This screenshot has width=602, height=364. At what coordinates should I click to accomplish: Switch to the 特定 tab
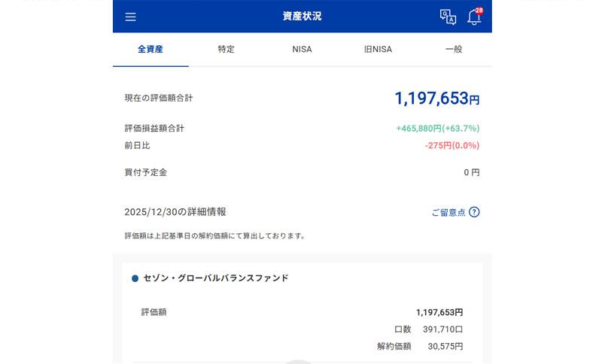[x=227, y=50]
